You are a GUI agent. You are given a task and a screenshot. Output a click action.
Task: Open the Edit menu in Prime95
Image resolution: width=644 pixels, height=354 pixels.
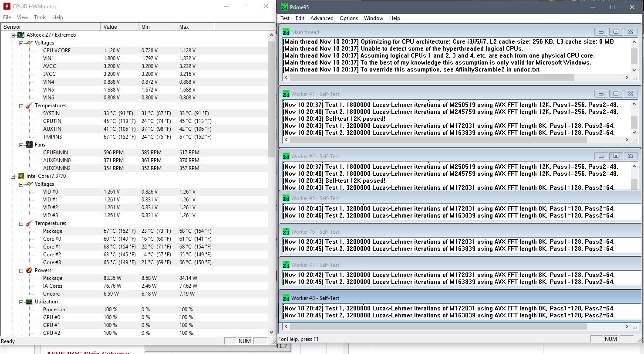pyautogui.click(x=300, y=18)
